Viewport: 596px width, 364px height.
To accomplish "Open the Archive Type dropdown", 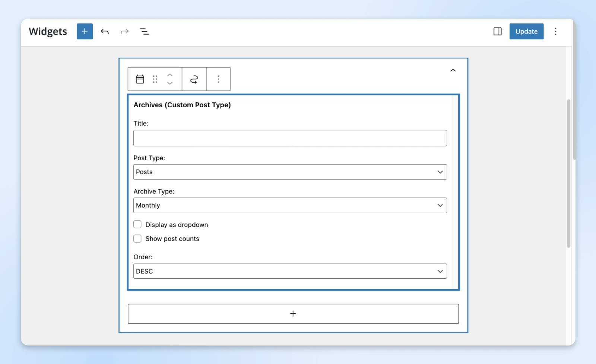I will (x=290, y=205).
